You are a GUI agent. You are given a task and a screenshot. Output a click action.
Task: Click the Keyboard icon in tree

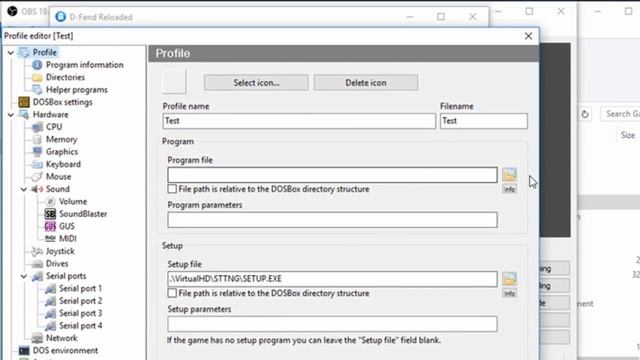(x=37, y=164)
